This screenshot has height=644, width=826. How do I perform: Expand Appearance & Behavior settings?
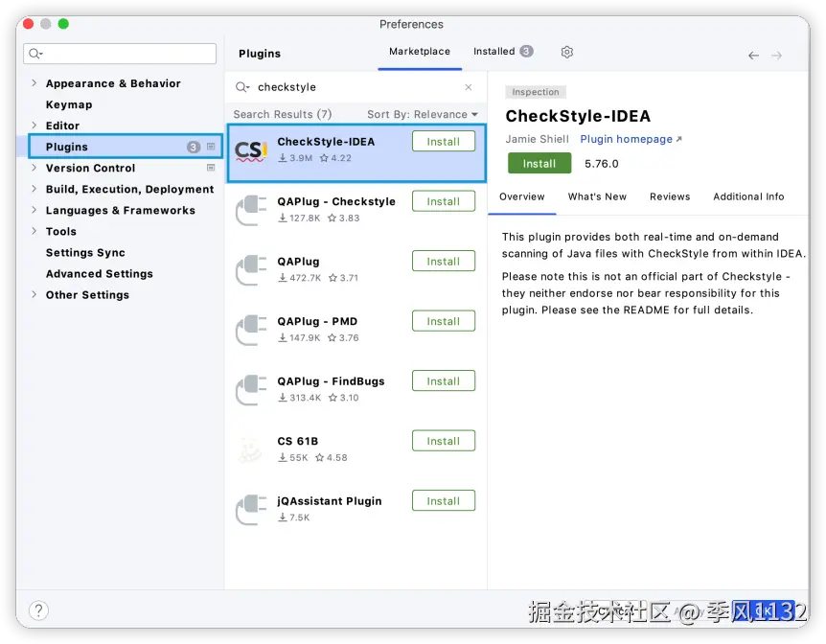34,82
